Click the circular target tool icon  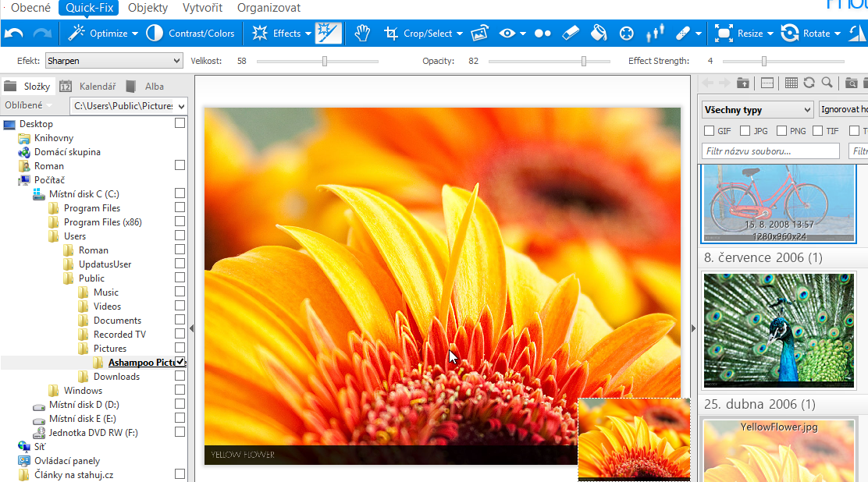pyautogui.click(x=626, y=34)
